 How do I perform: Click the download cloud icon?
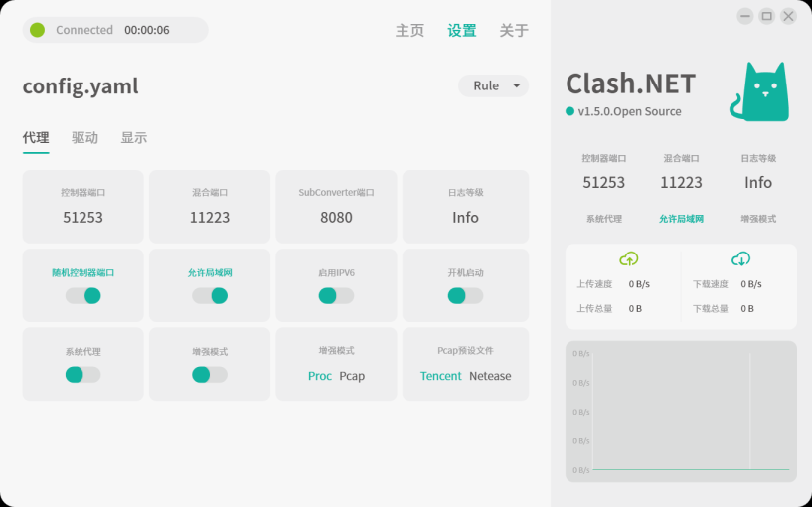click(x=741, y=258)
